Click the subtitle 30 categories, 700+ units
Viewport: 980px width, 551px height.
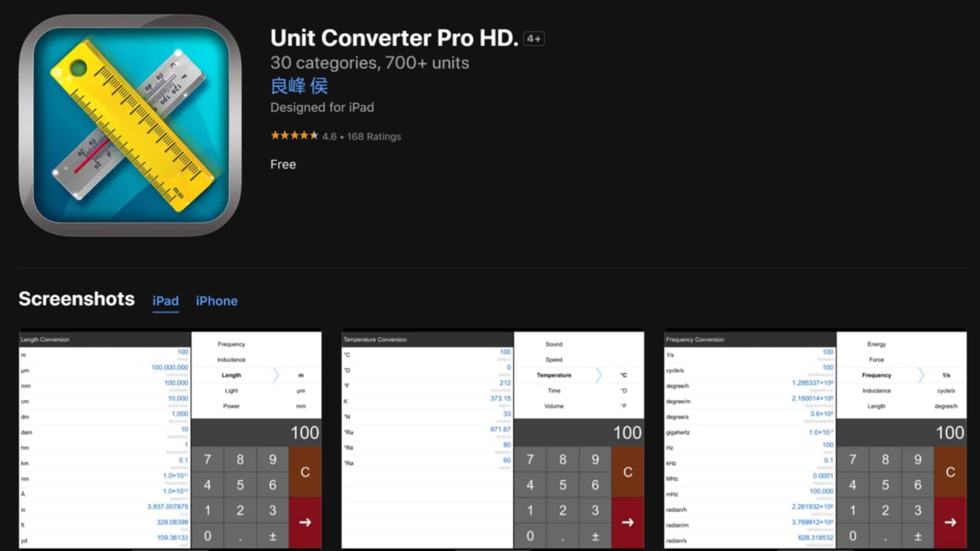tap(370, 63)
